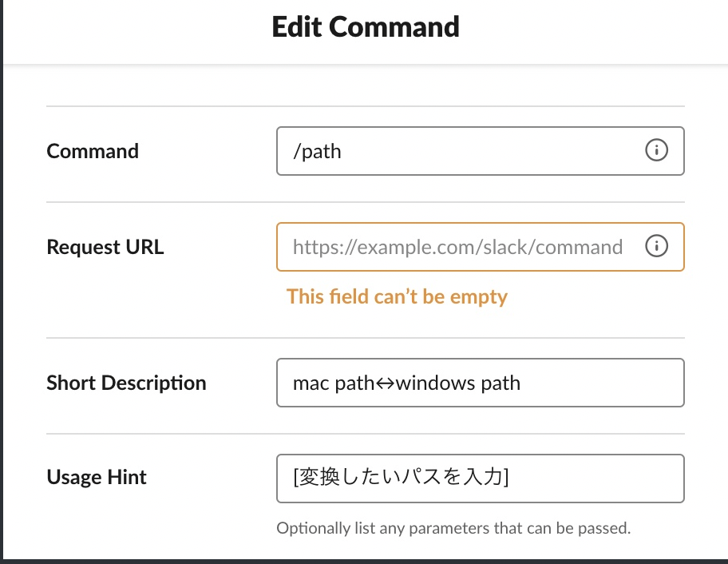Click the Short Description label
728x564 pixels.
point(126,383)
